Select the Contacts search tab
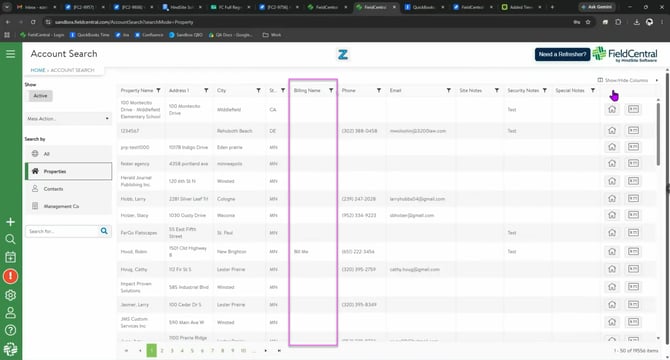This screenshot has width=670, height=360. click(68, 189)
